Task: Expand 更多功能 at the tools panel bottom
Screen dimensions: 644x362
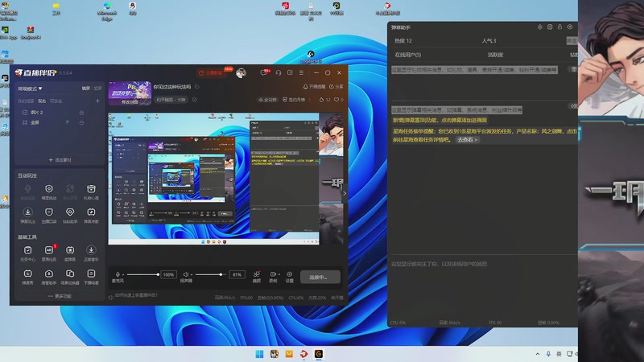Action: (x=60, y=296)
